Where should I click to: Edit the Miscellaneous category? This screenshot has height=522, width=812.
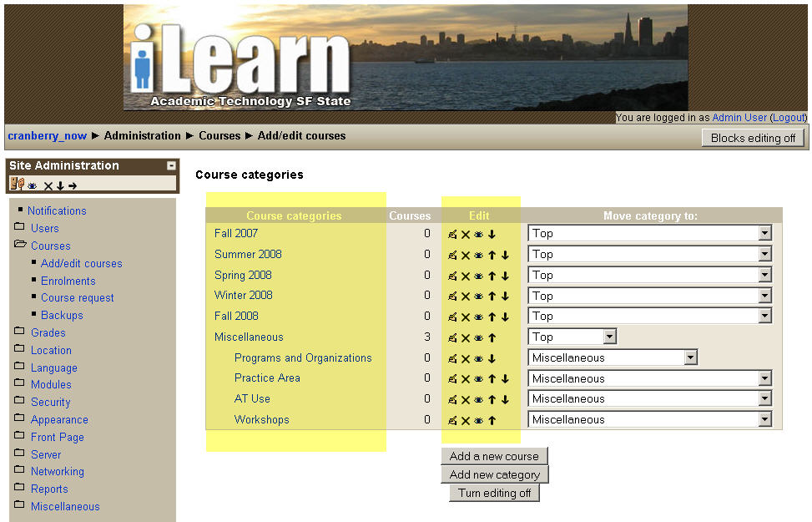[452, 338]
